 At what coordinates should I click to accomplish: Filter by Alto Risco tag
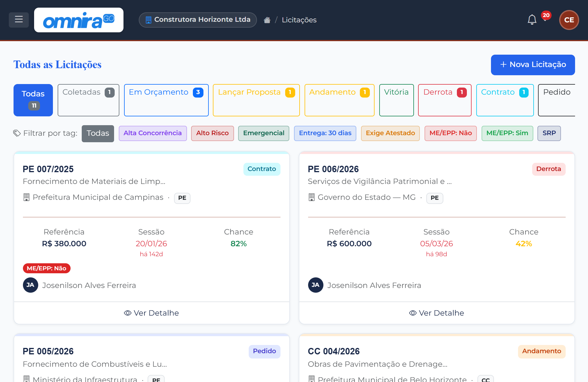pyautogui.click(x=212, y=133)
